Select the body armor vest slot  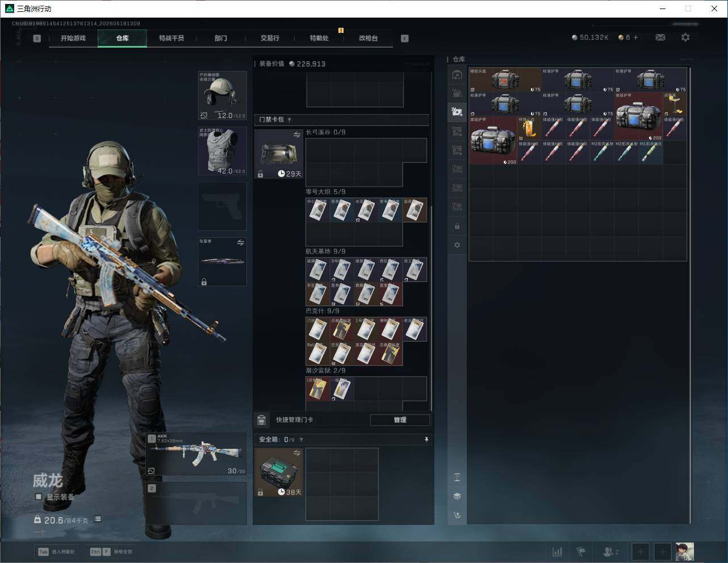tap(222, 151)
